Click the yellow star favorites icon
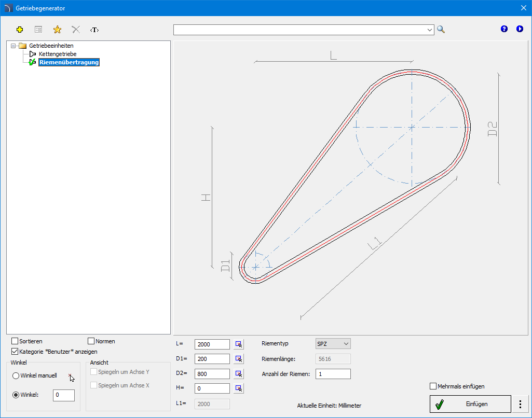Image resolution: width=532 pixels, height=418 pixels. 57,30
